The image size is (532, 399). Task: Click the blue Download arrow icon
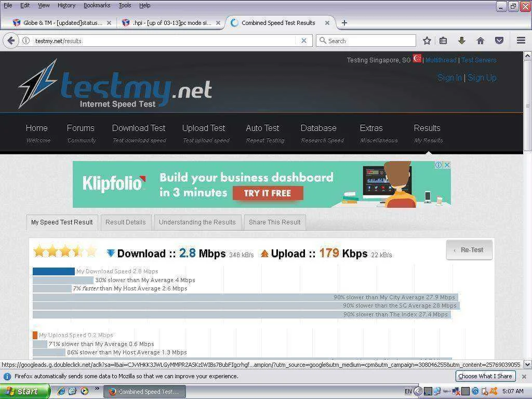tap(111, 253)
